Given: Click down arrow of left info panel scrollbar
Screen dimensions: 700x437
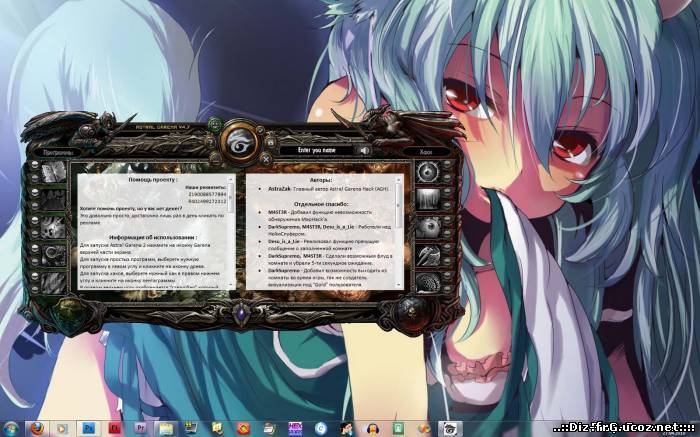Looking at the screenshot, I should click(x=231, y=284).
